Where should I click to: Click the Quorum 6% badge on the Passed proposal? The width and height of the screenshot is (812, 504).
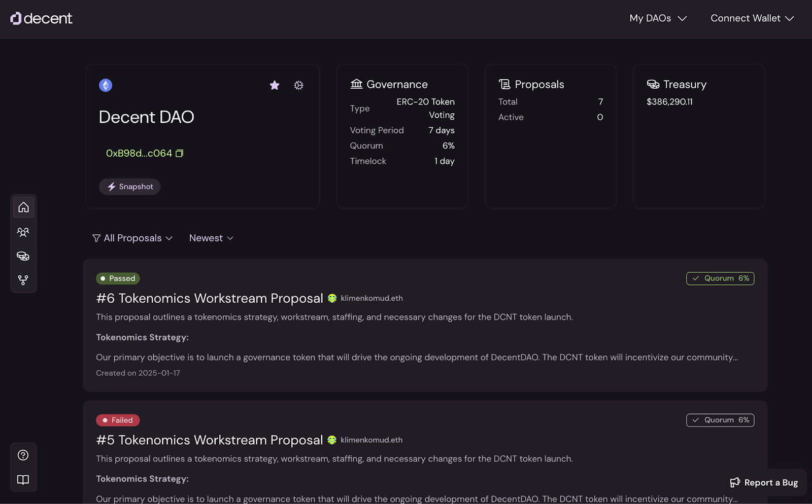click(x=720, y=278)
